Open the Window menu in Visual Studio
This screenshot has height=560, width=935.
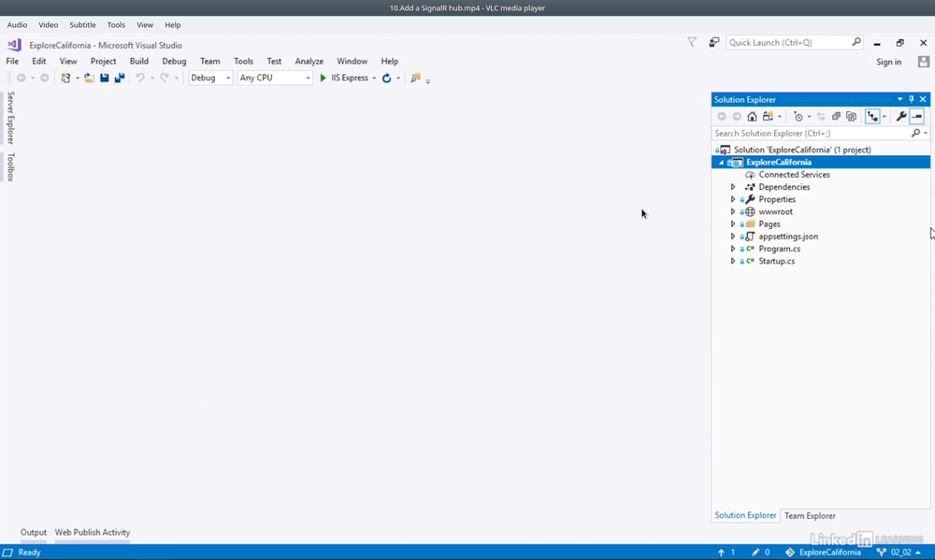[352, 61]
